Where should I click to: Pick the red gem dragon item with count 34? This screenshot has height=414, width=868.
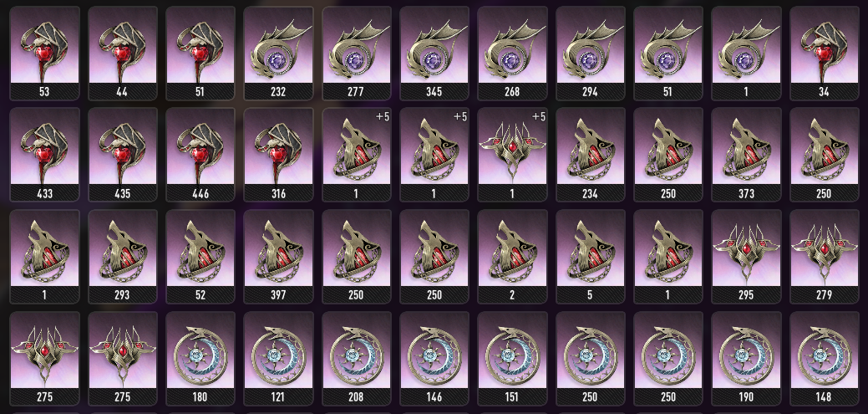(824, 54)
